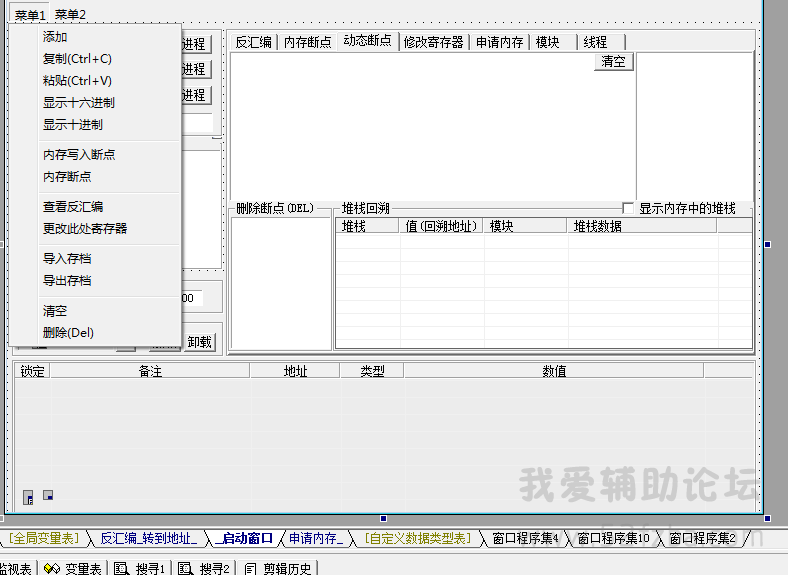Switch to the 修改寄存器 tab
The image size is (788, 575).
(x=434, y=42)
